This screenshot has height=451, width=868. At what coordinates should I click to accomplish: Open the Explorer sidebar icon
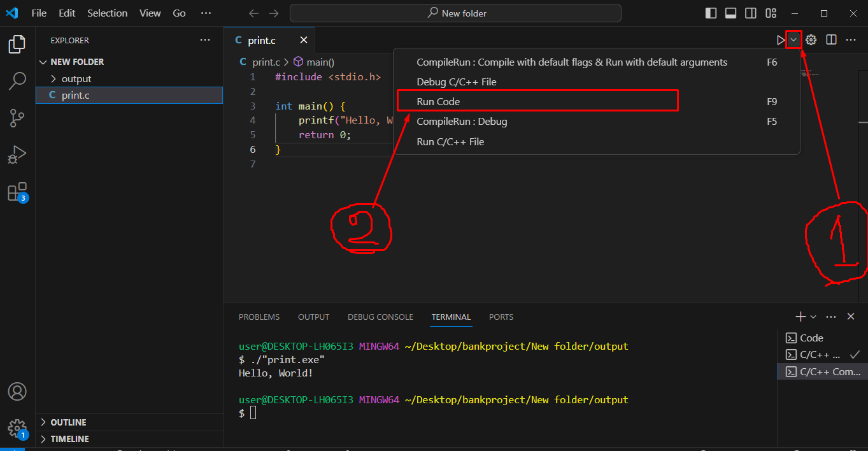(x=17, y=44)
